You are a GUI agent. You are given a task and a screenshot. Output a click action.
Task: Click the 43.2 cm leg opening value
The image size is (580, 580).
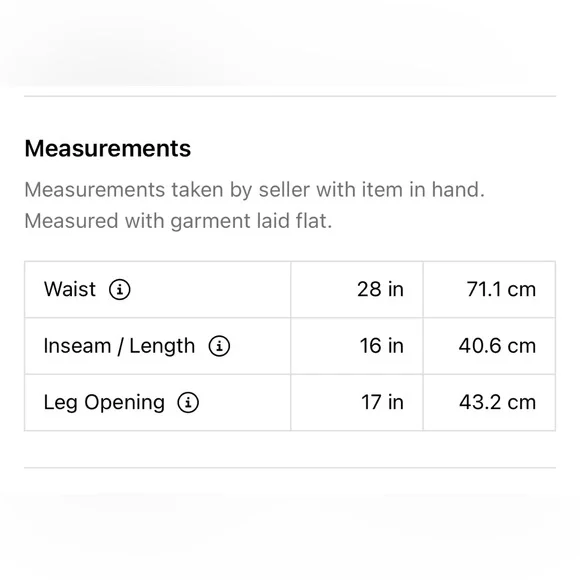pyautogui.click(x=498, y=402)
